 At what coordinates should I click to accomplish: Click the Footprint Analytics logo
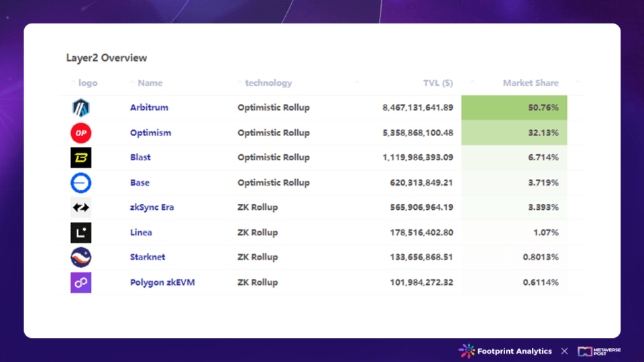tap(505, 351)
